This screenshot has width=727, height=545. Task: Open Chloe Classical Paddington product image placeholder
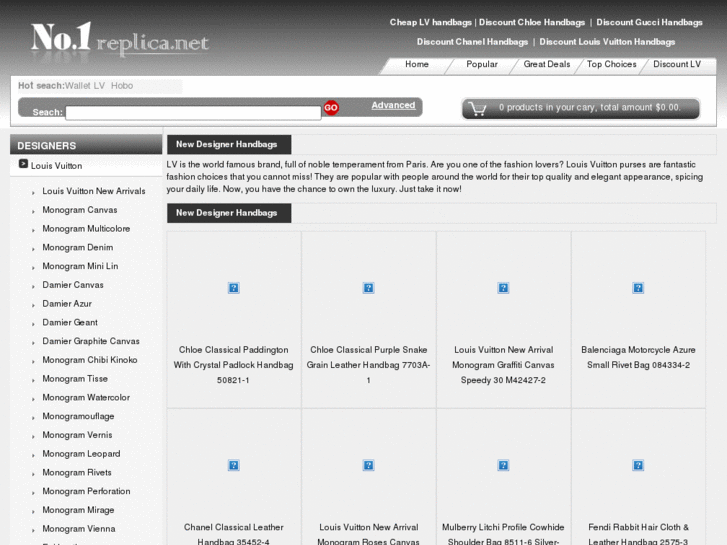234,288
